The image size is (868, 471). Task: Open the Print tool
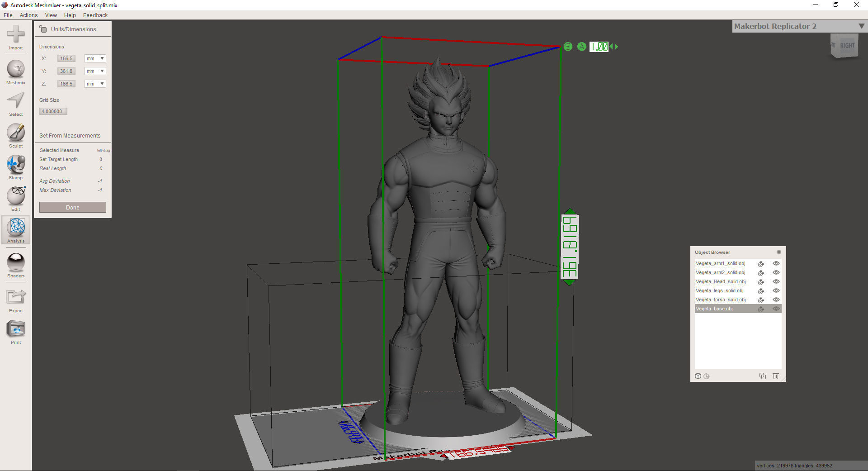click(16, 332)
